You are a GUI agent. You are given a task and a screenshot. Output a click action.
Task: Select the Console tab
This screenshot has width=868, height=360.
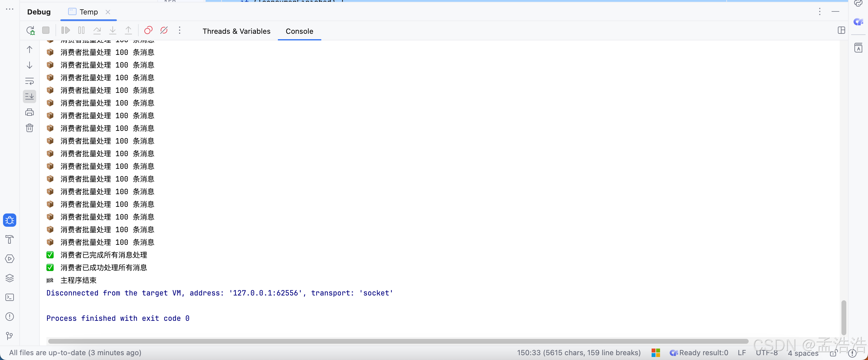pos(299,31)
